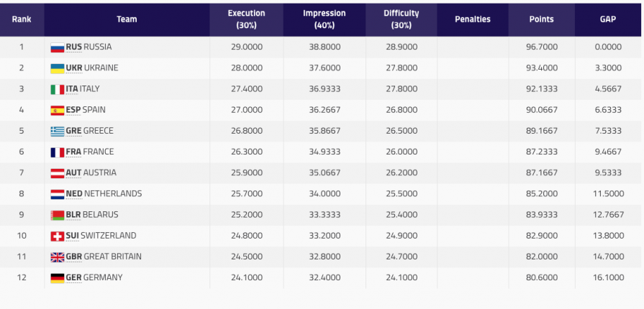
Task: Click the Russia flag icon
Action: (x=58, y=47)
